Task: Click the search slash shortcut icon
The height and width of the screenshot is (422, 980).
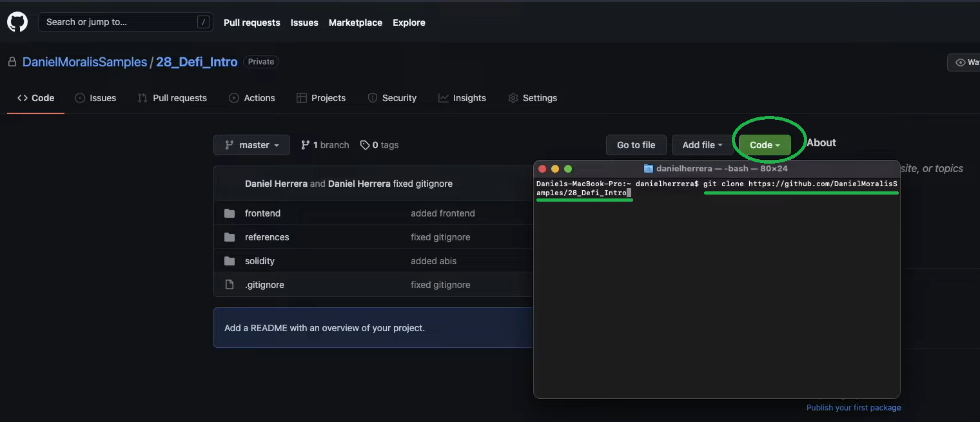Action: point(204,22)
